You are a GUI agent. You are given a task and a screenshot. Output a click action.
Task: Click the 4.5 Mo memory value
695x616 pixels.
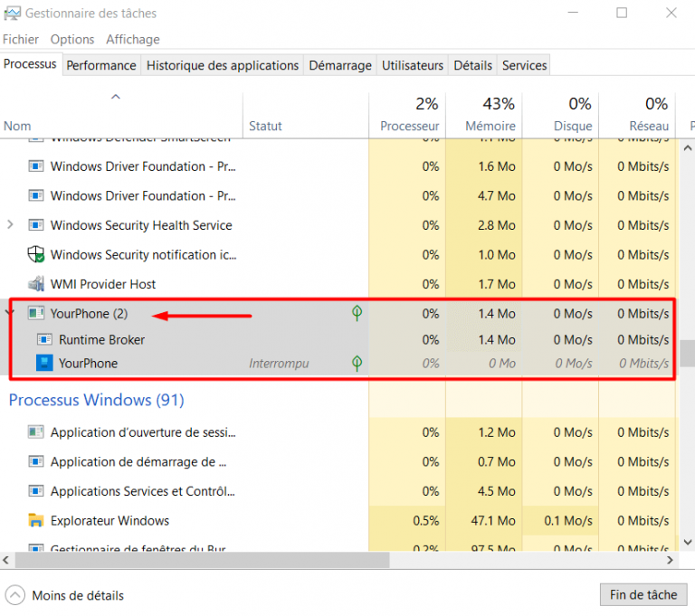(497, 491)
